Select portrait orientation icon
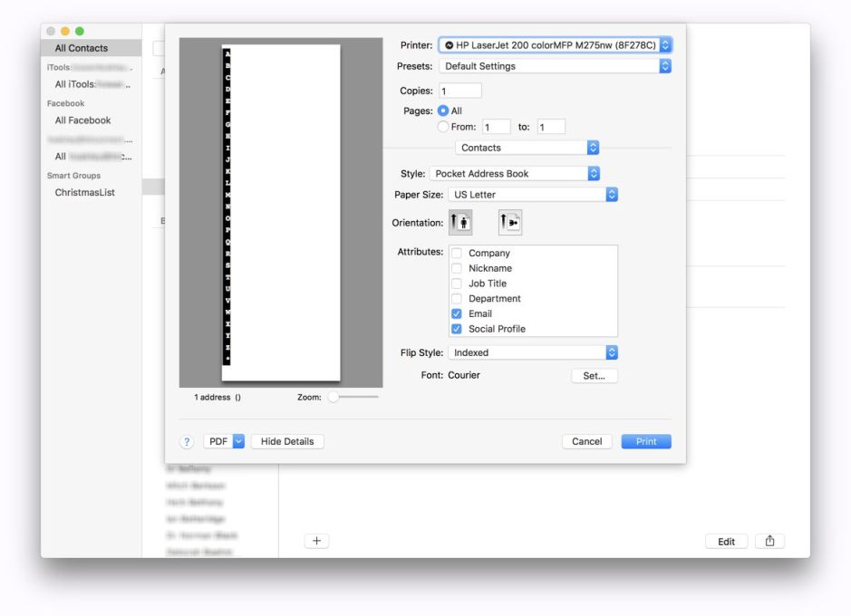 pos(459,223)
